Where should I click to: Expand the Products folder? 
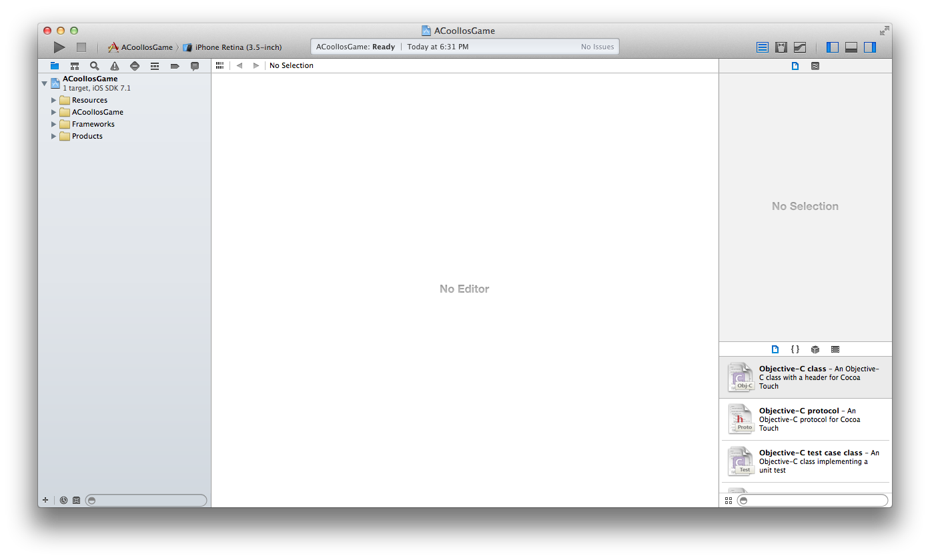[54, 136]
